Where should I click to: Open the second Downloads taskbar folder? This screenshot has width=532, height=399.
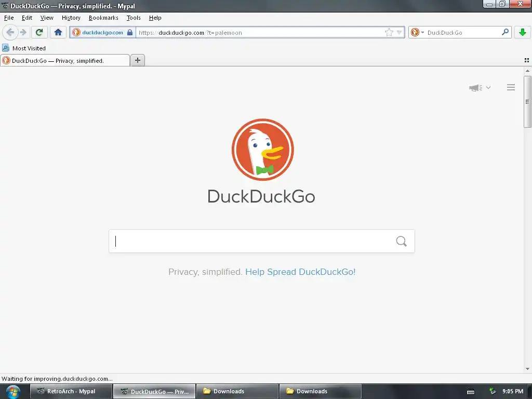pyautogui.click(x=320, y=391)
